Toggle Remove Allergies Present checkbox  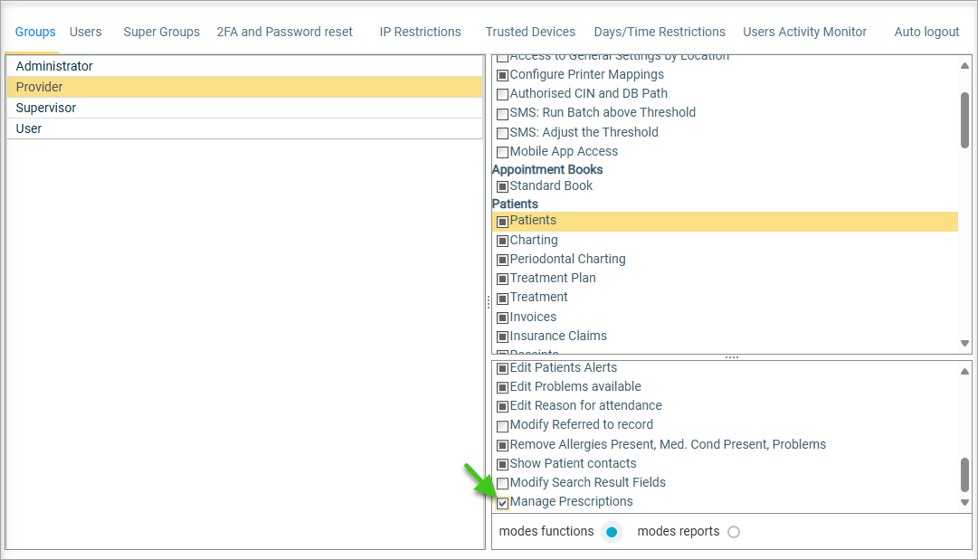click(502, 446)
